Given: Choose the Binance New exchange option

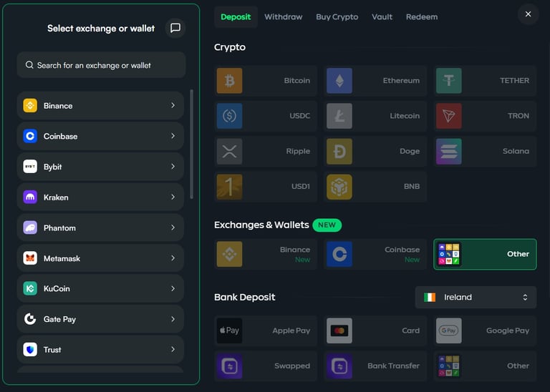Looking at the screenshot, I should [x=266, y=254].
